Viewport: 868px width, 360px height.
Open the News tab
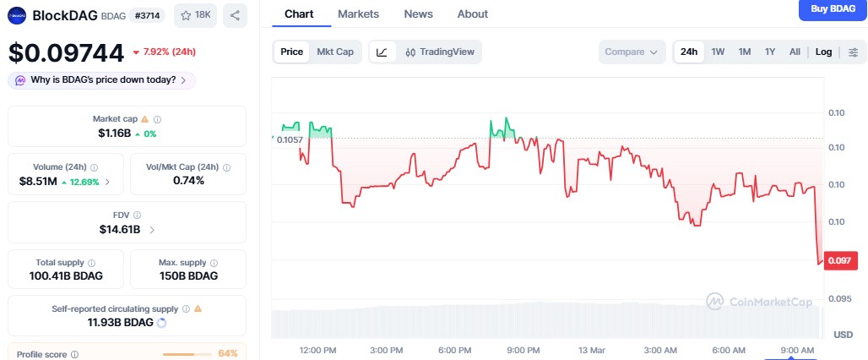[x=418, y=14]
